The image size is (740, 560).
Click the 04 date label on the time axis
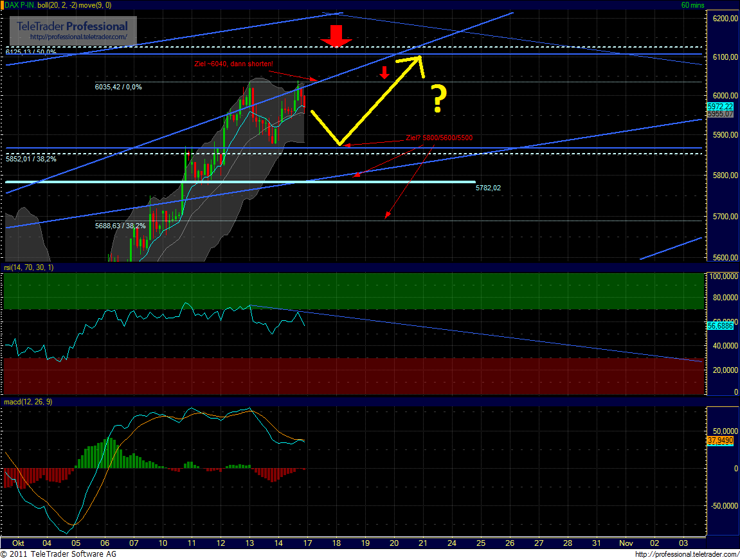47,543
